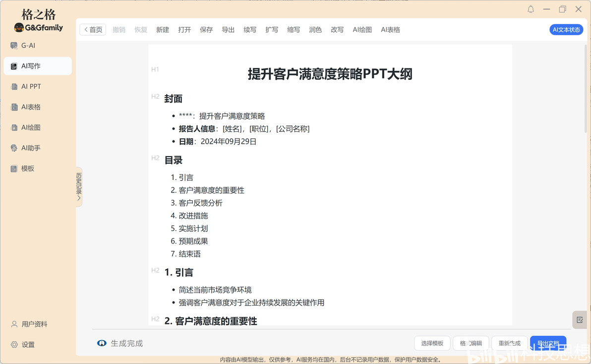Image resolution: width=591 pixels, height=364 pixels.
Task: Choose 扩写 in the toolbar
Action: (272, 30)
